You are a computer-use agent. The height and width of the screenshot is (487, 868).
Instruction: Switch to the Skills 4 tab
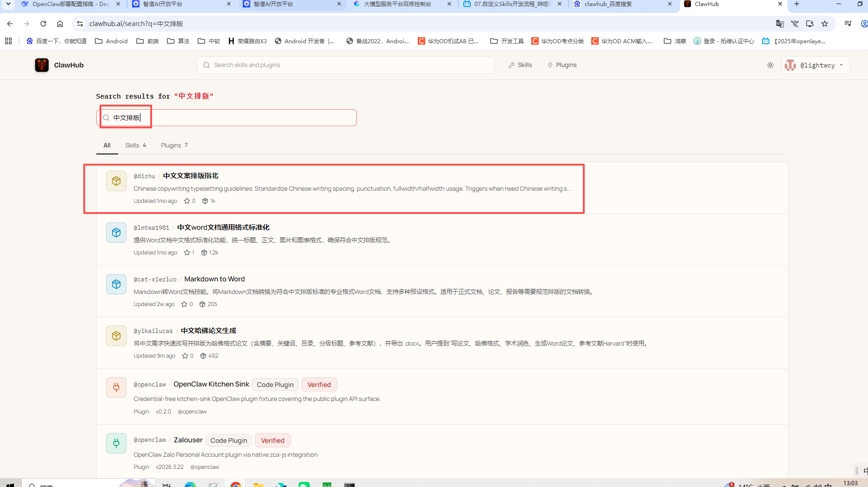click(135, 146)
